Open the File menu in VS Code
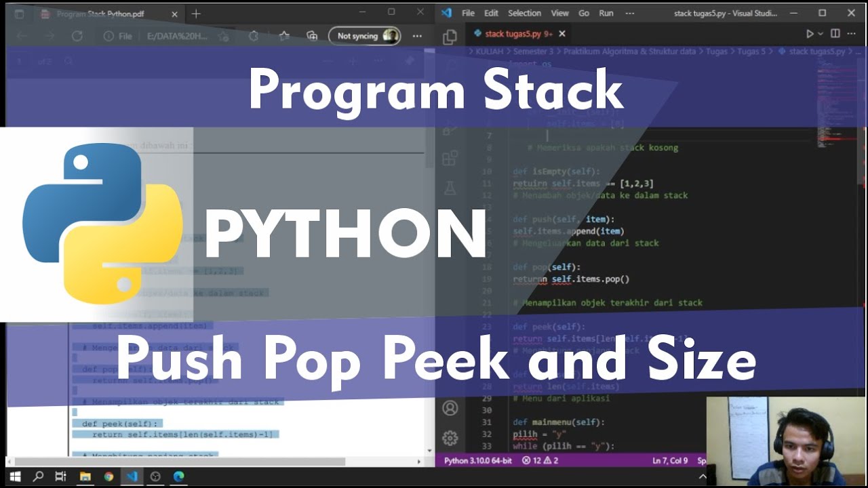 coord(468,13)
